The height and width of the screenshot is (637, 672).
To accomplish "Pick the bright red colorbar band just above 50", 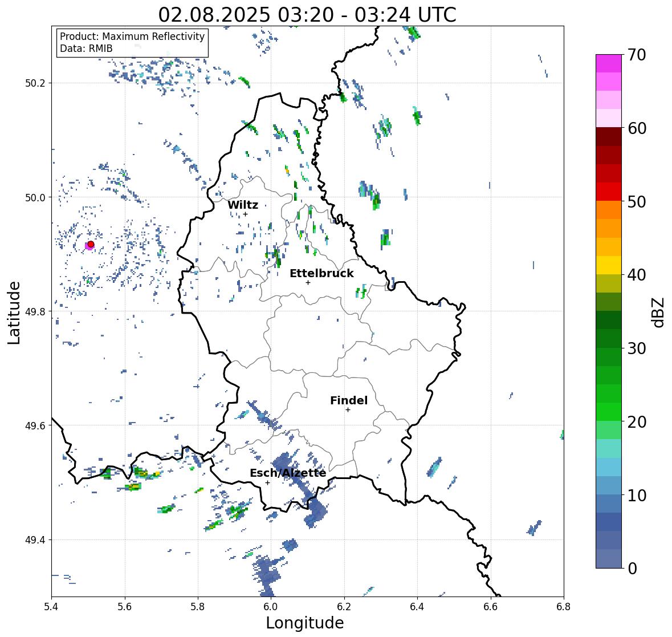I will [x=609, y=192].
